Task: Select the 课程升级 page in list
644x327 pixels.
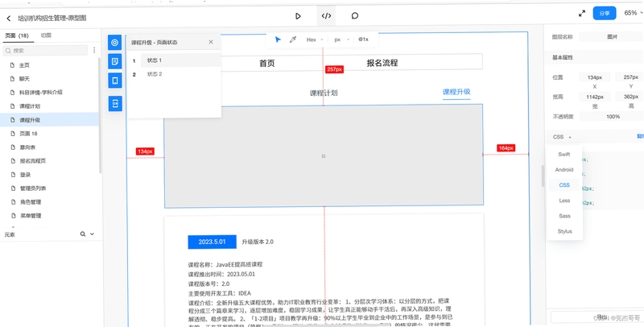Action: tap(49, 120)
